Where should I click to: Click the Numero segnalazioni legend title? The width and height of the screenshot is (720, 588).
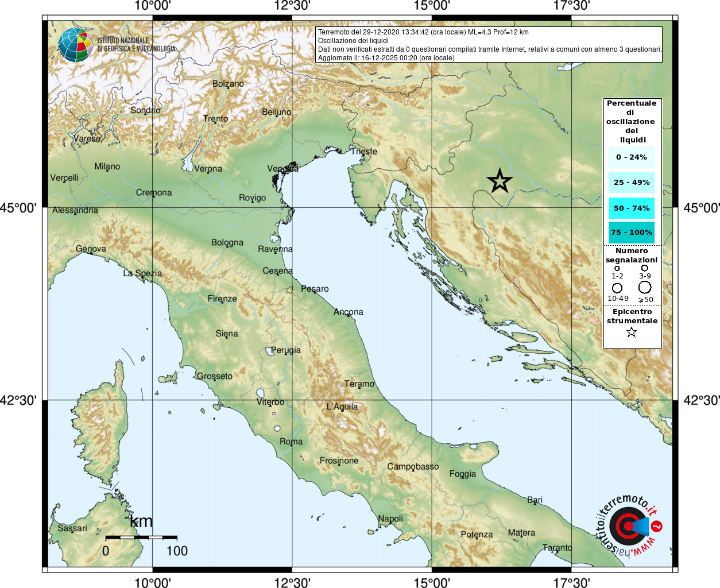632,255
